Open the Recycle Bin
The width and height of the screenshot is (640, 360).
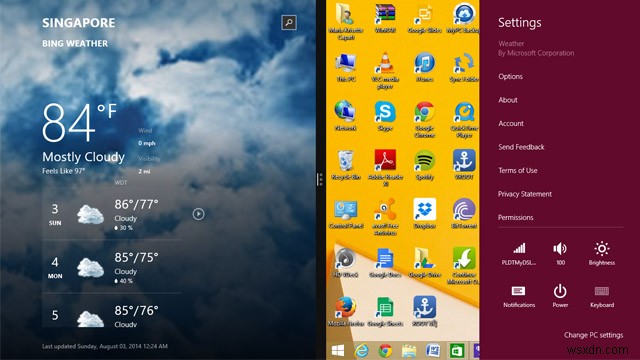[346, 165]
